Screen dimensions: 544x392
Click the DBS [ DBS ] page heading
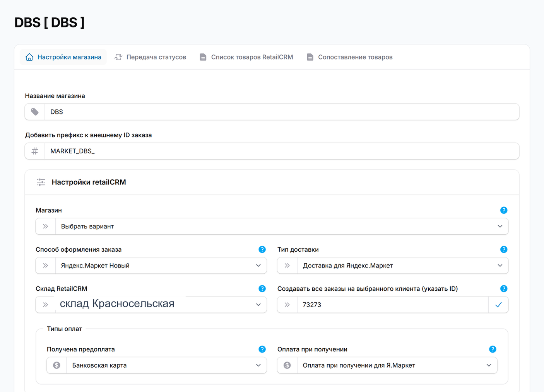[x=50, y=23]
